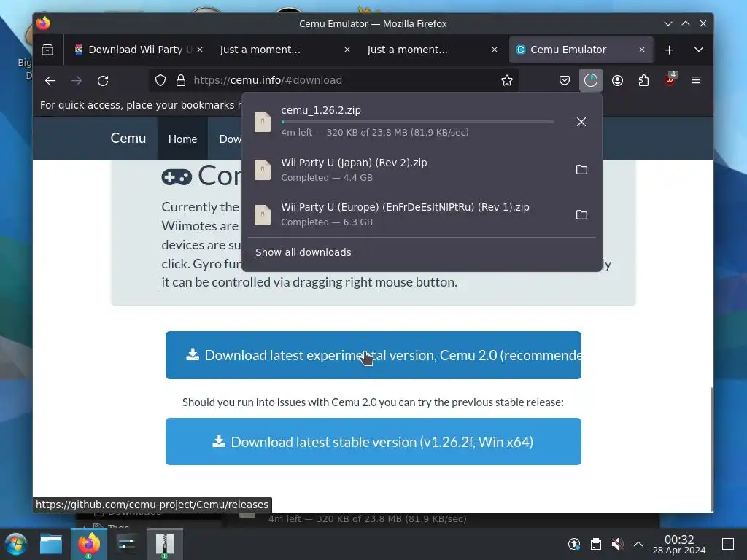Toggle the downloads panel button

(591, 80)
